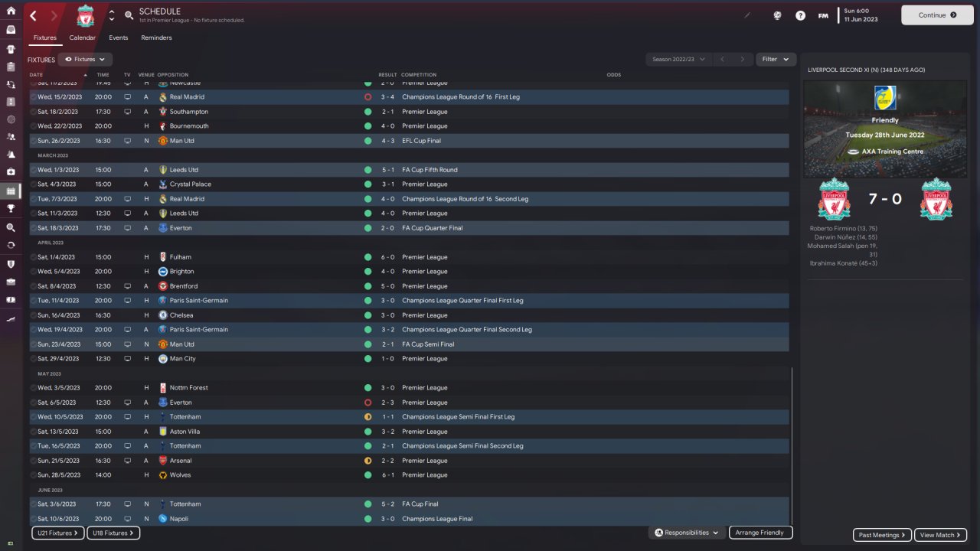Viewport: 980px width, 551px height.
Task: Open the shield Club Info icon in the sidebar
Action: click(x=11, y=264)
